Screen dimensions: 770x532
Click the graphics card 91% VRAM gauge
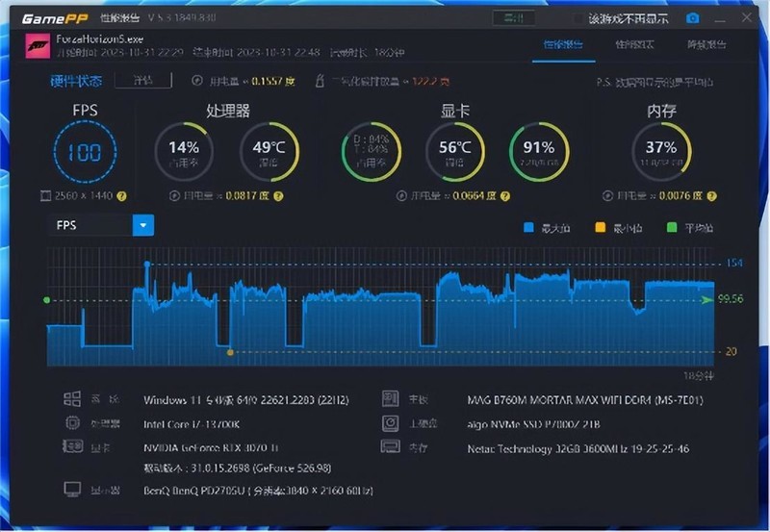coord(539,152)
